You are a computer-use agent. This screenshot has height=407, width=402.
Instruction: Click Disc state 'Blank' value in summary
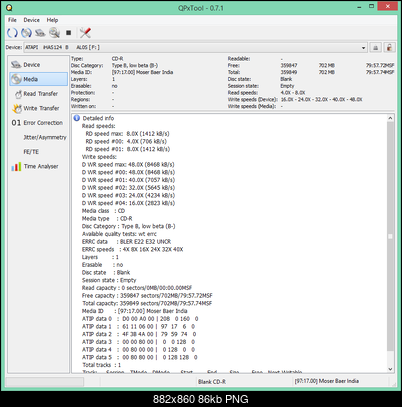point(286,79)
